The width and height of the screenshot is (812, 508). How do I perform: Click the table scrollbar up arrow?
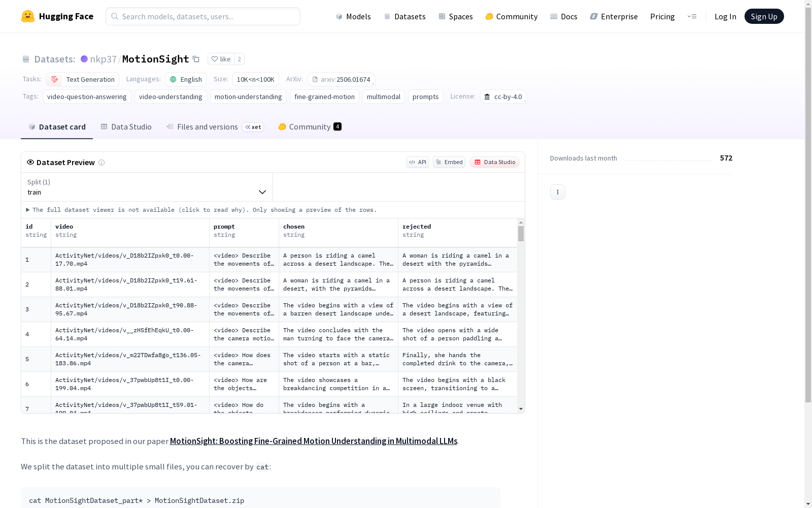[x=521, y=223]
